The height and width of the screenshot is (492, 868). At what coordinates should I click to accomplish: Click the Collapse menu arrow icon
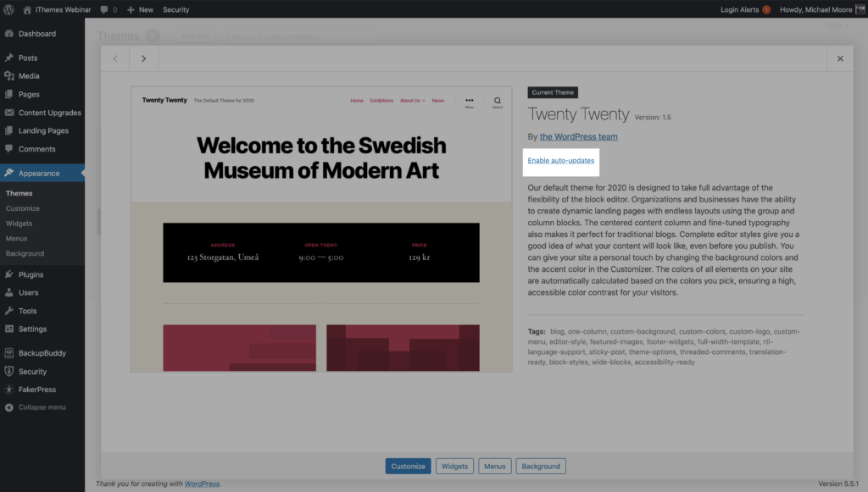point(8,407)
